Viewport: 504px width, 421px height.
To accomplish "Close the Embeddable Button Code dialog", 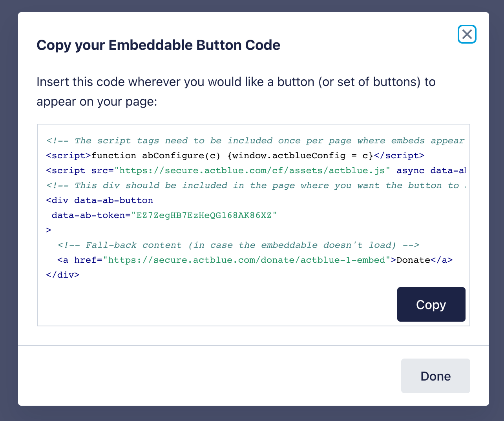I will click(x=467, y=34).
